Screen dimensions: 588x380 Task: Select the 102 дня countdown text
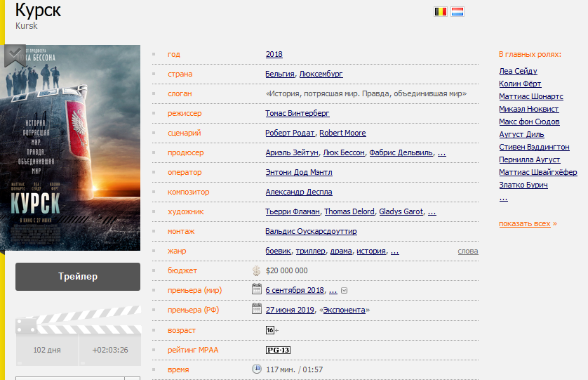point(47,350)
